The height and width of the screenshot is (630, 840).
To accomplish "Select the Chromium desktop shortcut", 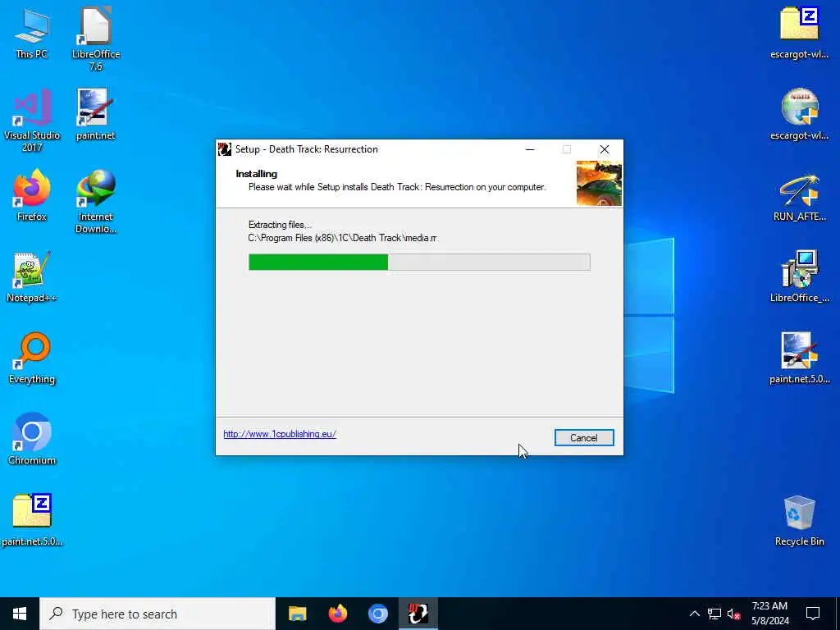I will [32, 440].
